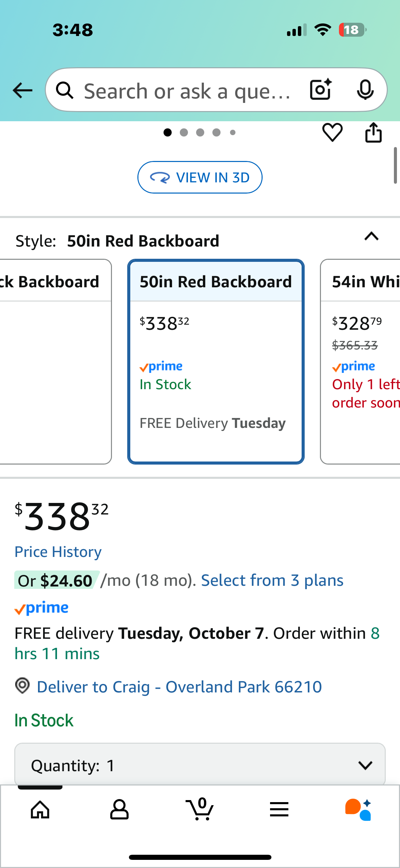Tap the share icon
This screenshot has width=400, height=868.
point(373,132)
